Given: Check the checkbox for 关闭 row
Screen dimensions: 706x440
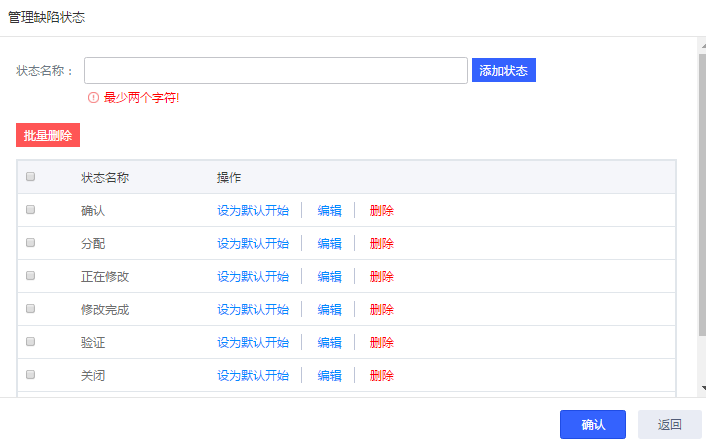Looking at the screenshot, I should tap(30, 375).
